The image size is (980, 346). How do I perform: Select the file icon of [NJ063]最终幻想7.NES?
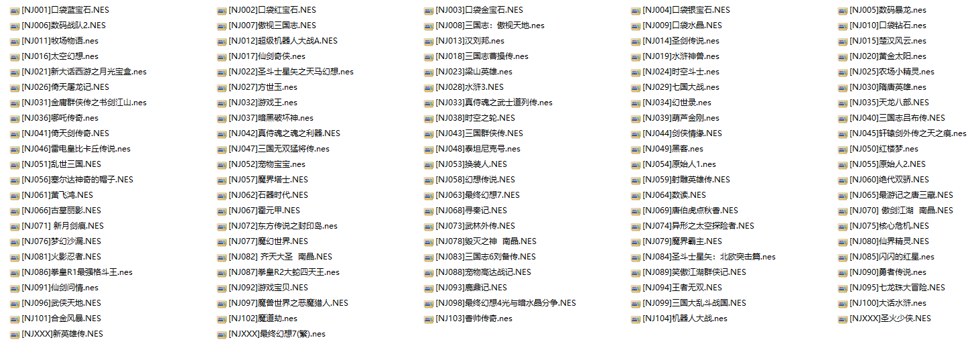[x=429, y=195]
